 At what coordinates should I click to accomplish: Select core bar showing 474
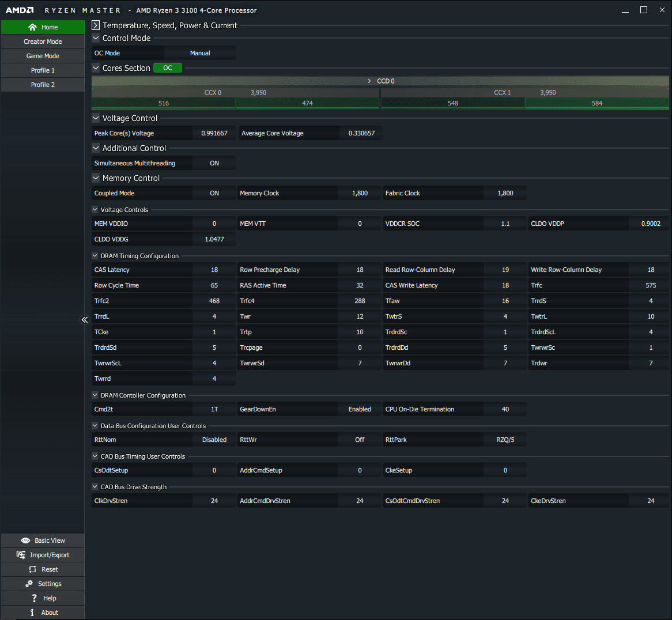point(307,103)
